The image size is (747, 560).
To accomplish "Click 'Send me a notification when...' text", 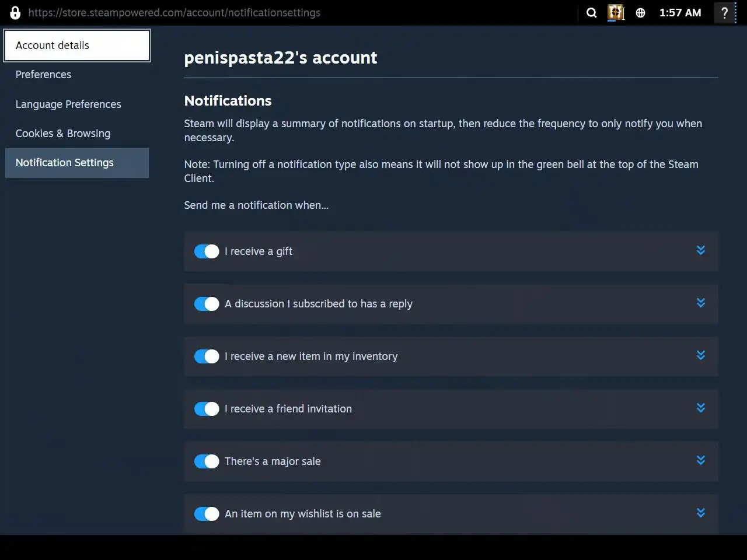I will (256, 205).
